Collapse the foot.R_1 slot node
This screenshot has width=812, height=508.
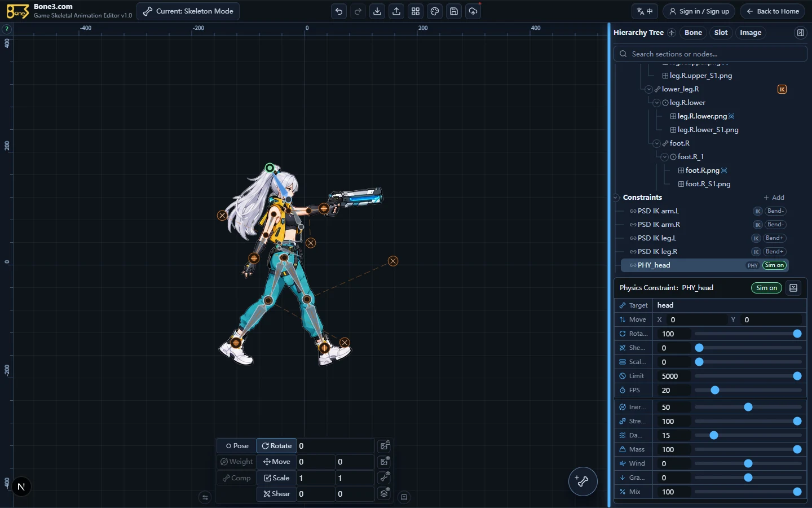(x=665, y=157)
